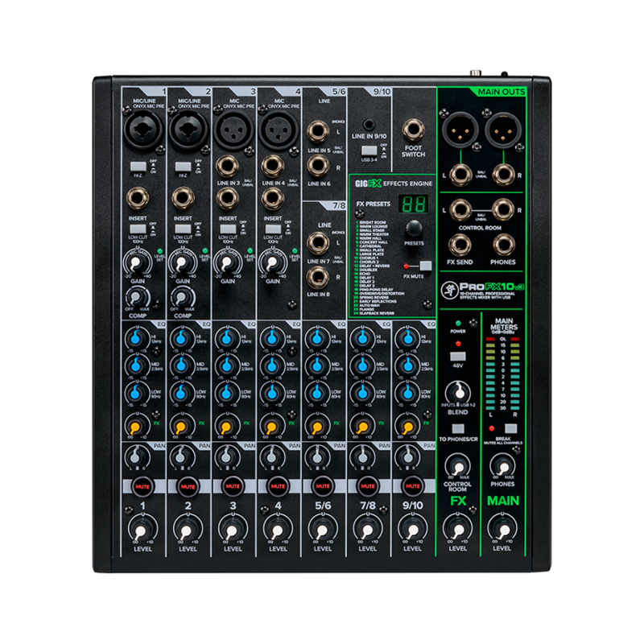Click the Mackie ProFX10v3 logo
This screenshot has height=644, width=644.
[482, 290]
